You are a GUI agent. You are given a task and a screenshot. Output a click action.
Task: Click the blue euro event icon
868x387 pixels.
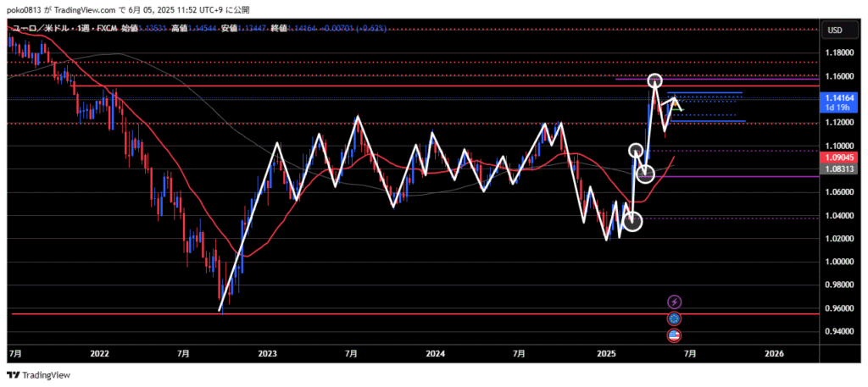[x=674, y=318]
